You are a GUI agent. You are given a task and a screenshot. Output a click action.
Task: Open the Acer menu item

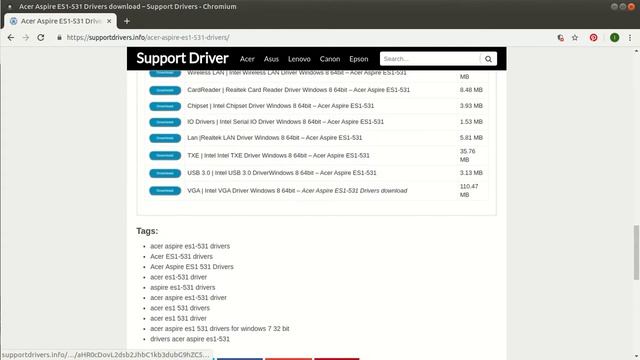[x=247, y=59]
